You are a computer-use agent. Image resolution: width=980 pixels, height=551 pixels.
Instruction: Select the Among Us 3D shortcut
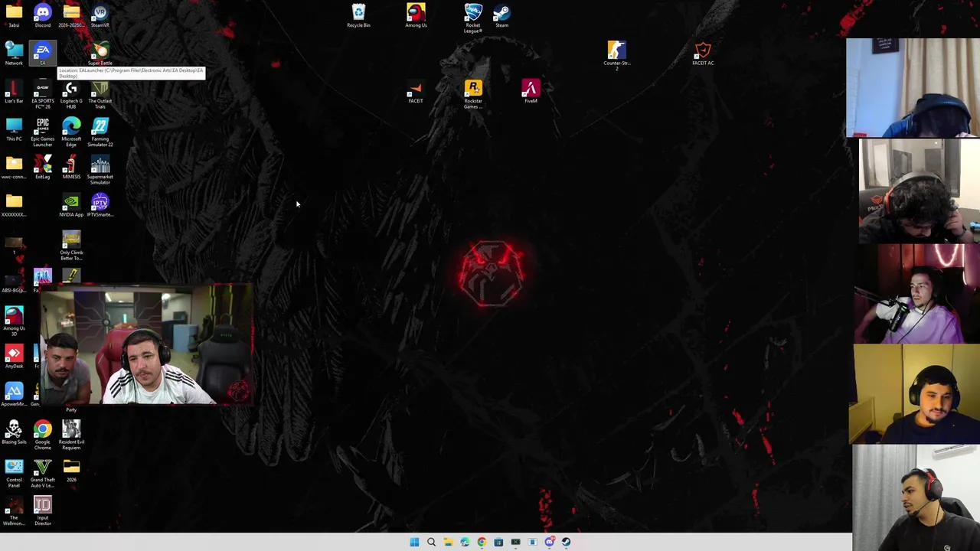[x=14, y=321]
